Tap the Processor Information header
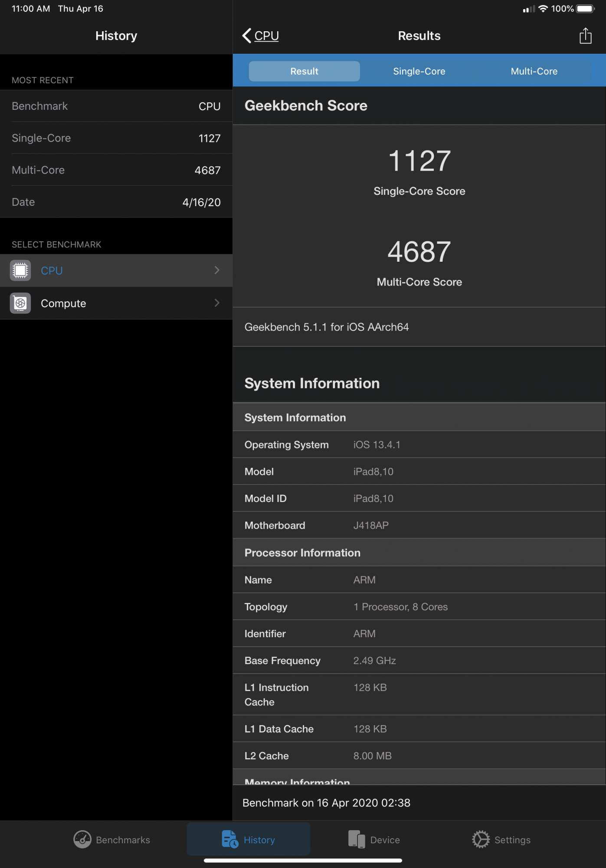 click(x=419, y=552)
